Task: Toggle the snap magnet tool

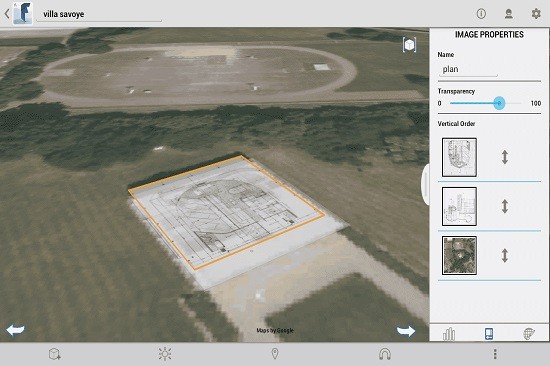Action: click(385, 354)
